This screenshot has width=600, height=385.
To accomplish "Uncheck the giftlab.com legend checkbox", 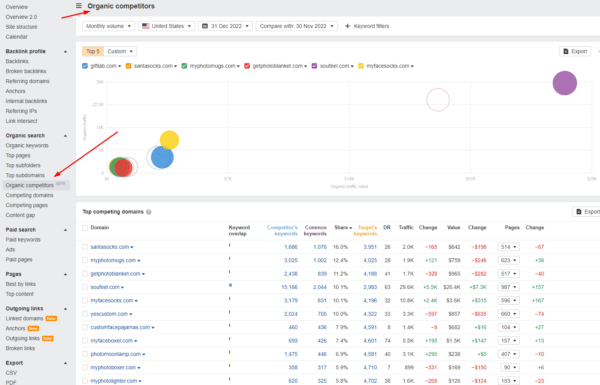I will (x=85, y=66).
